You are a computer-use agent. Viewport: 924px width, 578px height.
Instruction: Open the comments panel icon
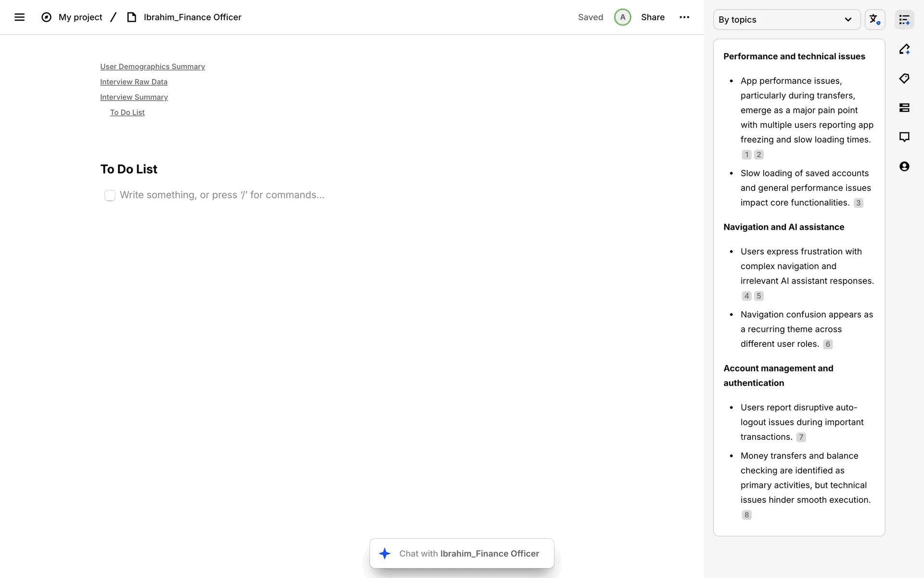904,137
